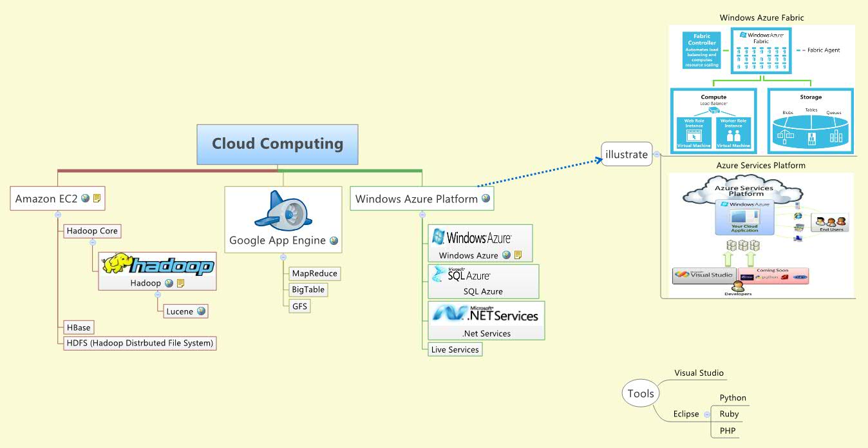Select the SQL Azure logo image
Viewport: 868px width, 448px height.
coord(462,273)
